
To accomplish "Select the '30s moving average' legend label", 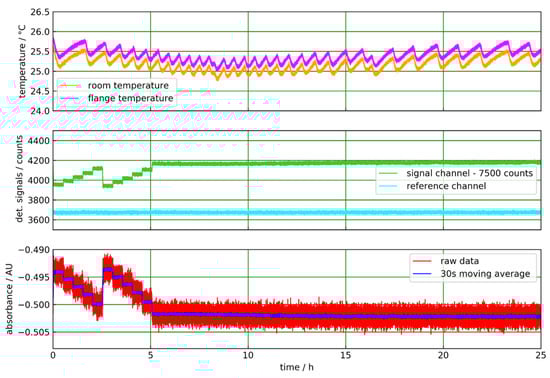I will click(x=485, y=274).
